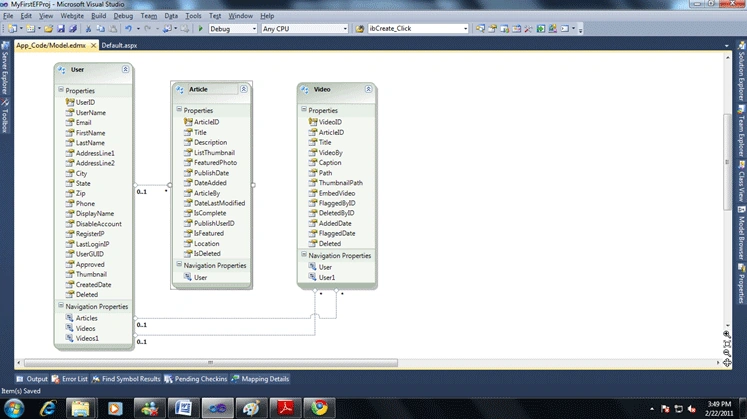The width and height of the screenshot is (747, 419).
Task: Open the Build menu
Action: (x=99, y=16)
